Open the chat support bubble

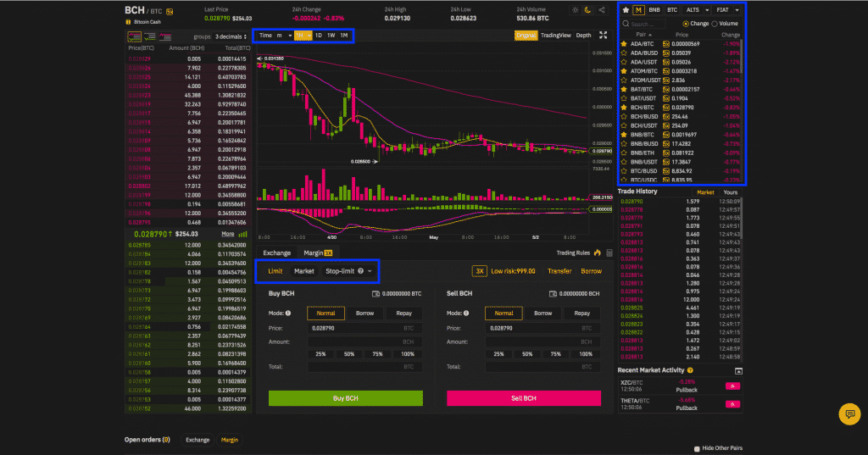849,413
